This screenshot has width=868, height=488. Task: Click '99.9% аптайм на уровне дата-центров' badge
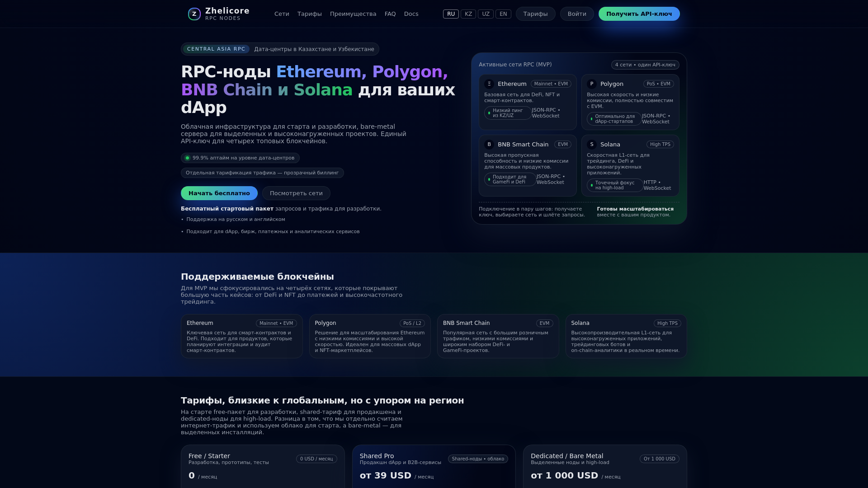point(240,158)
